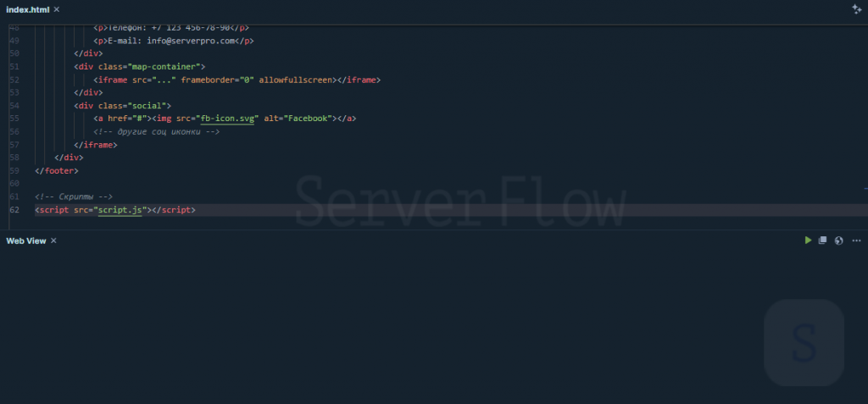The image size is (868, 404).
Task: Click the E-mail info@serverpro.com text
Action: [x=171, y=41]
